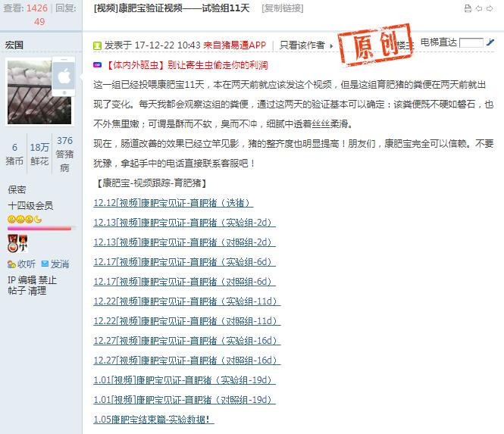Click the username 宏国

pyautogui.click(x=14, y=45)
